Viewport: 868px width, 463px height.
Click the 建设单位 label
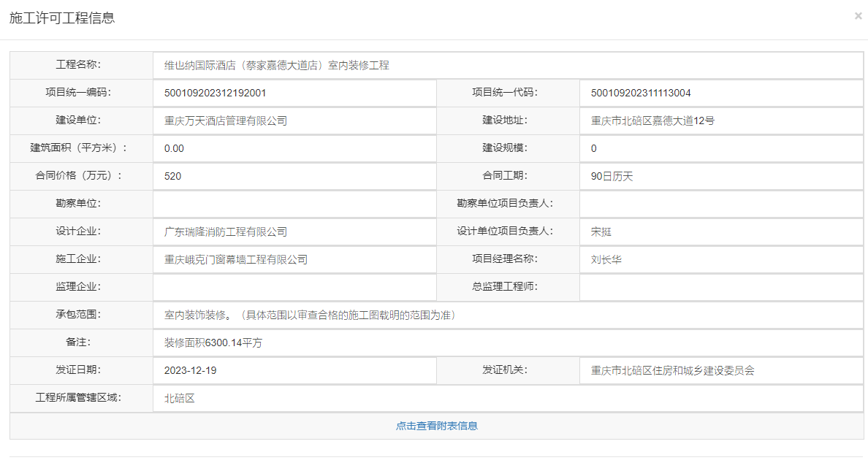pos(78,120)
